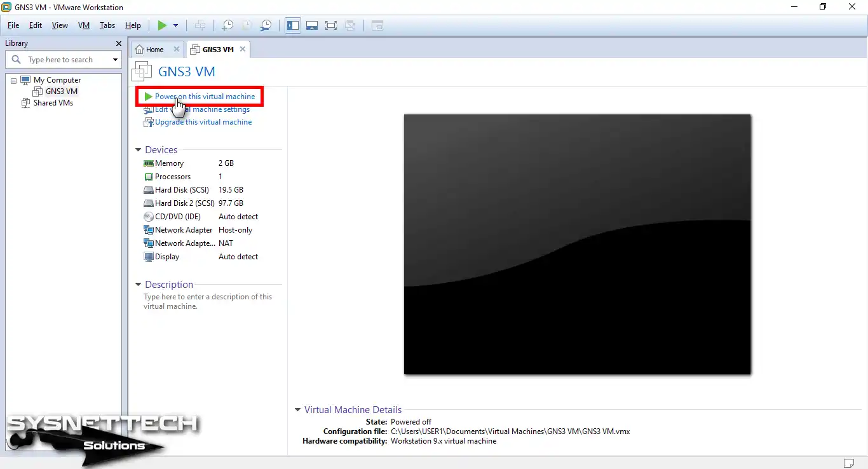Enter full screen mode toolbar icon
This screenshot has width=868, height=469.
click(x=330, y=25)
